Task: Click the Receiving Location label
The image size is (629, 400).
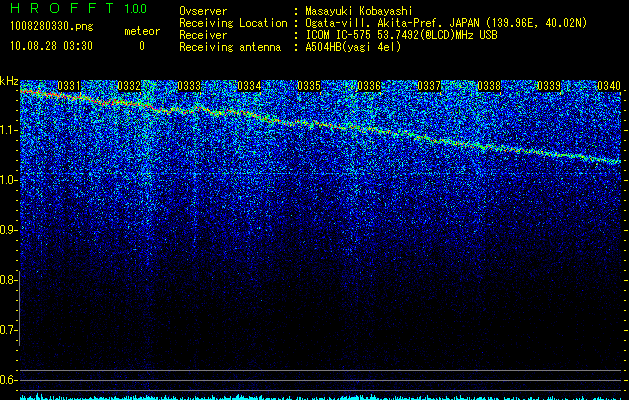Action: click(x=233, y=23)
